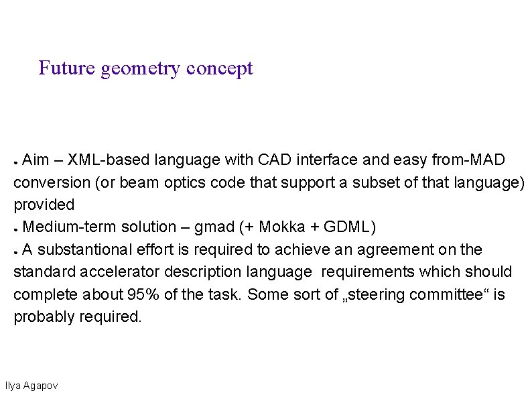
Task: Click the words probably required
Action: (77, 317)
